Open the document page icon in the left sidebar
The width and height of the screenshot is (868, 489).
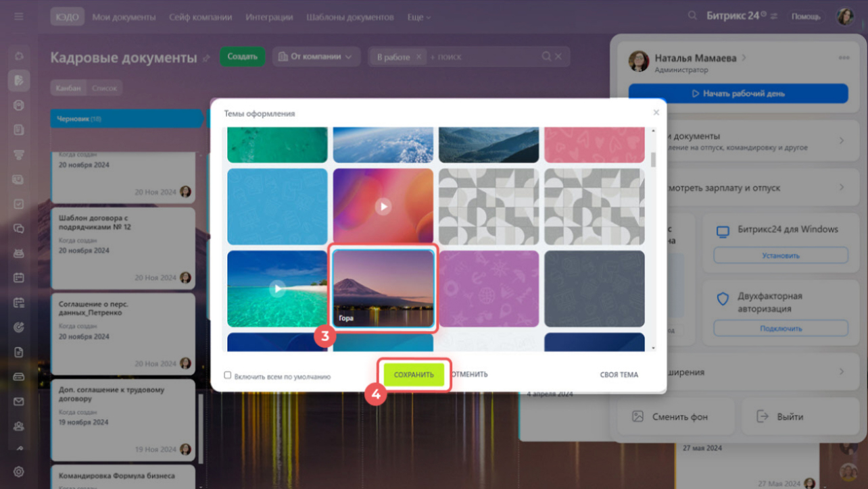[x=19, y=352]
